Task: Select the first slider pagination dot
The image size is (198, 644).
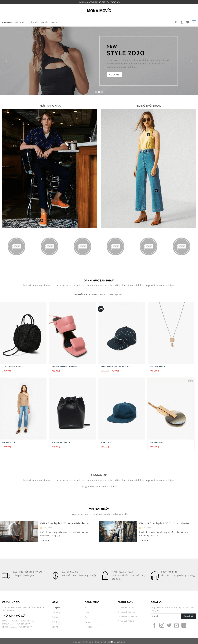Action: 96,92
